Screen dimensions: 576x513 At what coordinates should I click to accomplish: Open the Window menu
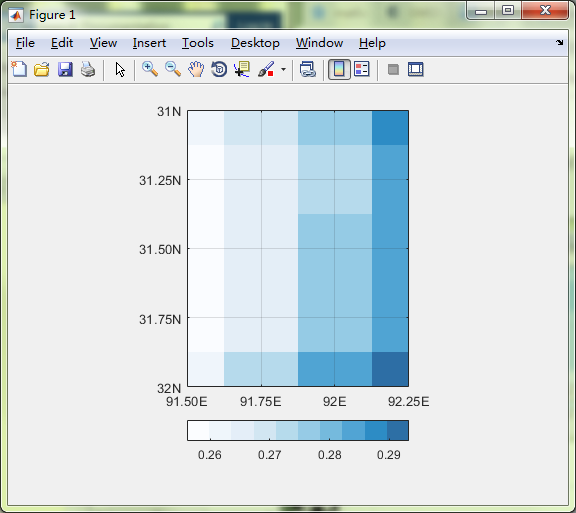point(320,43)
